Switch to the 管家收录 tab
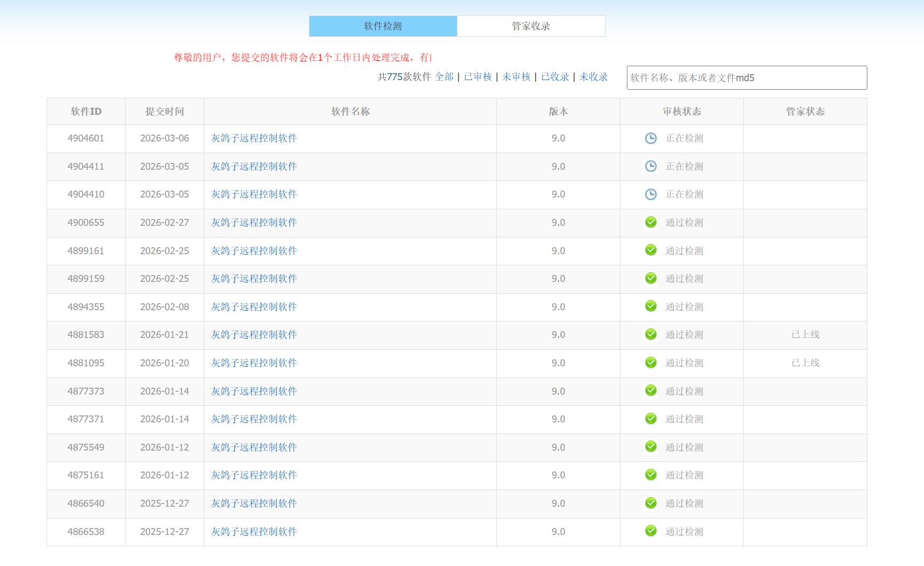 pos(531,26)
